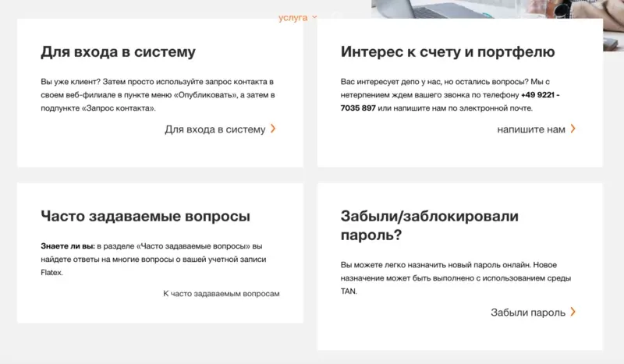Viewport: 624px width, 364px height.
Task: Click the bold "Знаете ли вы:" text
Action: (x=68, y=246)
